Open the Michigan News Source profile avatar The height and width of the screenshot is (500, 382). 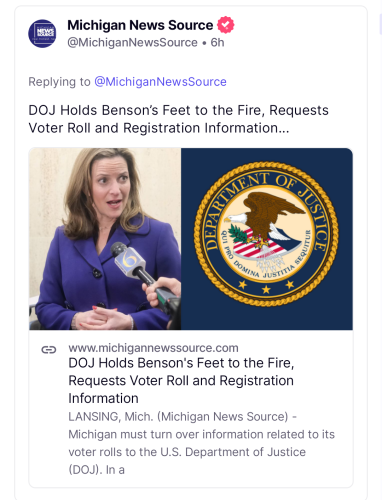[x=42, y=33]
